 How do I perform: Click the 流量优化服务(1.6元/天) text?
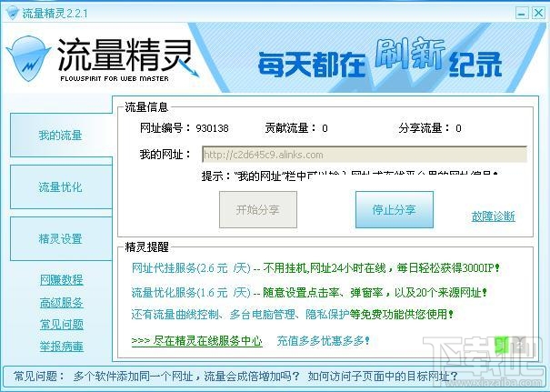point(191,292)
